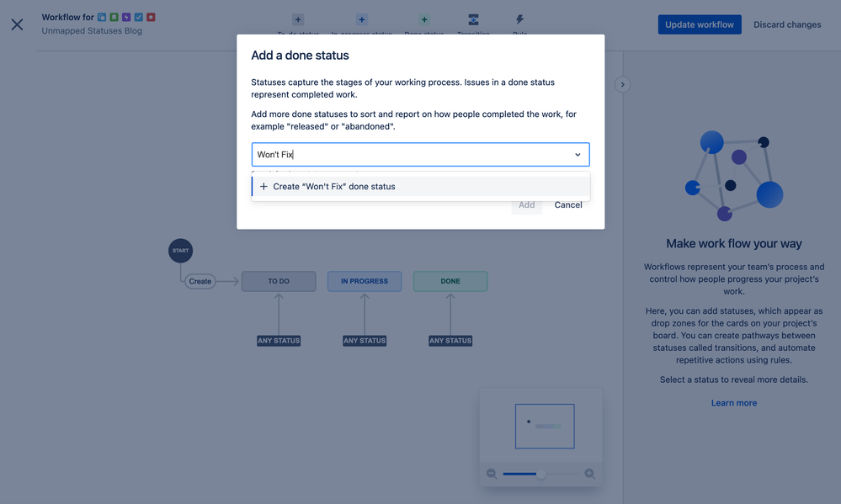
Task: Cancel the Add a done status dialog
Action: (568, 204)
